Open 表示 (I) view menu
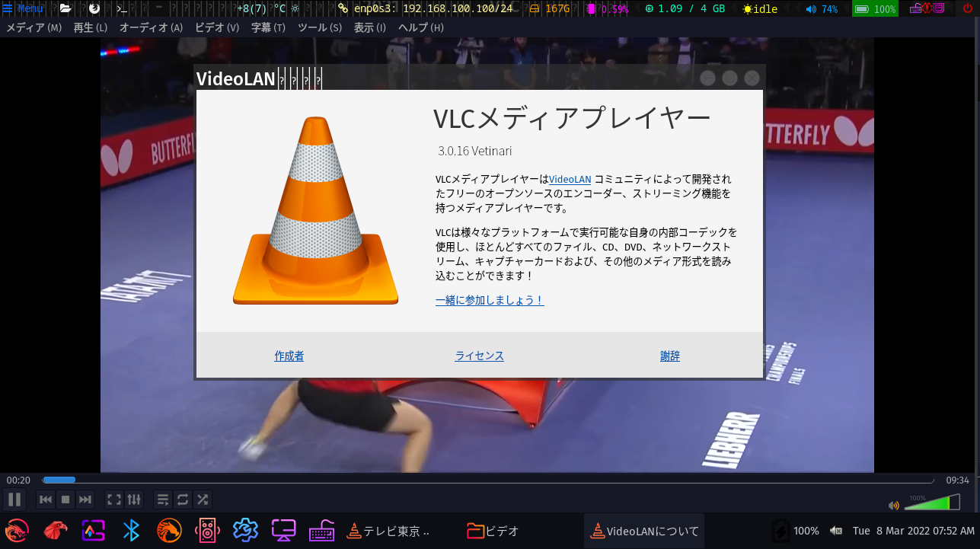 click(x=370, y=27)
